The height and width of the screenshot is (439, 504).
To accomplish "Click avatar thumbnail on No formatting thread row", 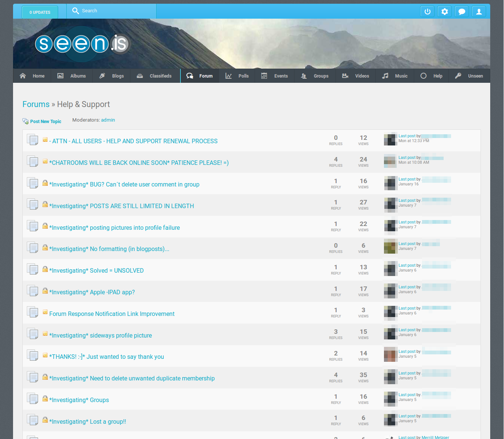I will pos(390,247).
